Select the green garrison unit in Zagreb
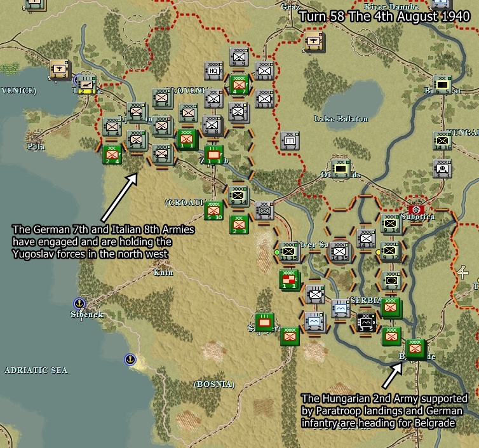This screenshot has height=448, width=479. point(213,154)
